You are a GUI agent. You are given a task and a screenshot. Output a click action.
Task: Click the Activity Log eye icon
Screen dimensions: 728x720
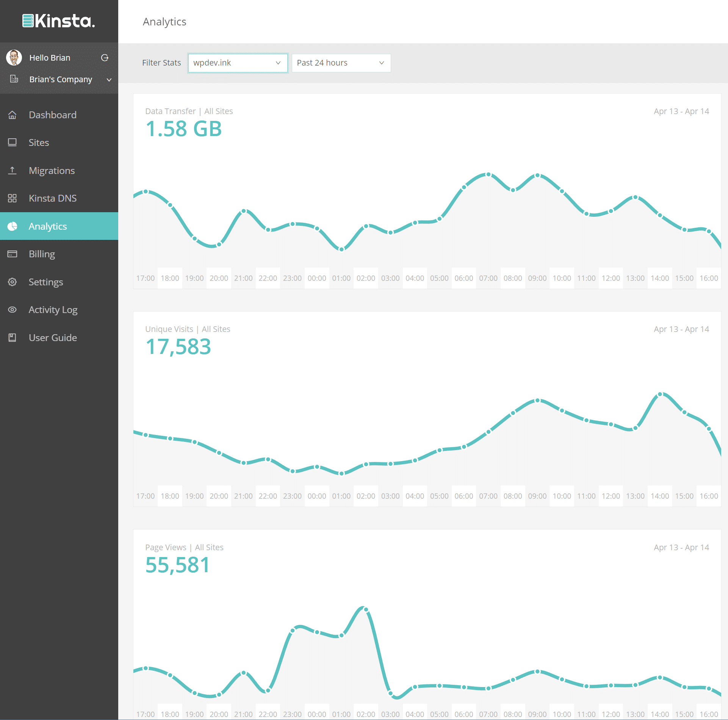[x=13, y=310]
